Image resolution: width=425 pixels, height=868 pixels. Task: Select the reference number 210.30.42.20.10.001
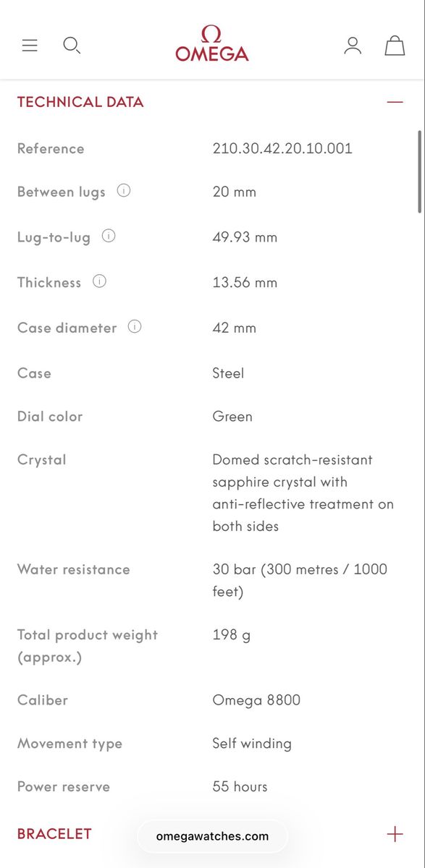coord(282,148)
